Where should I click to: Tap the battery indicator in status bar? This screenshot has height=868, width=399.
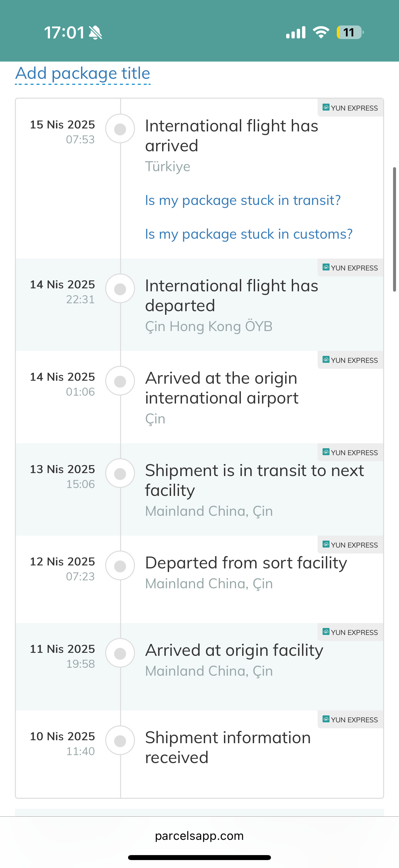coord(349,32)
